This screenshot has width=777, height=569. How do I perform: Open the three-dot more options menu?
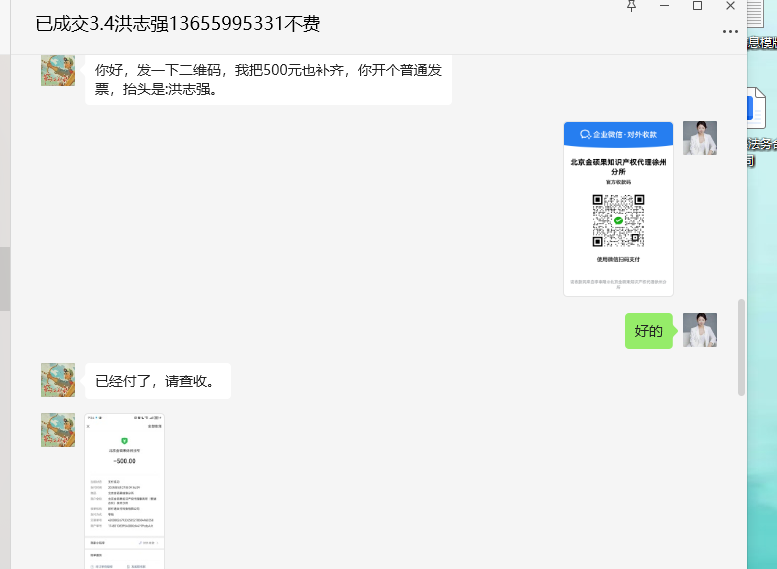point(730,32)
